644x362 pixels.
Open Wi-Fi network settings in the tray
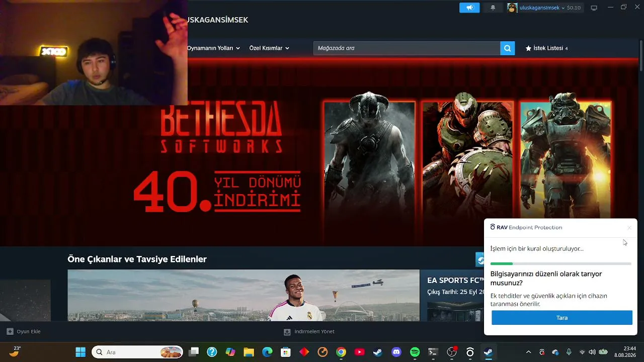pos(582,352)
